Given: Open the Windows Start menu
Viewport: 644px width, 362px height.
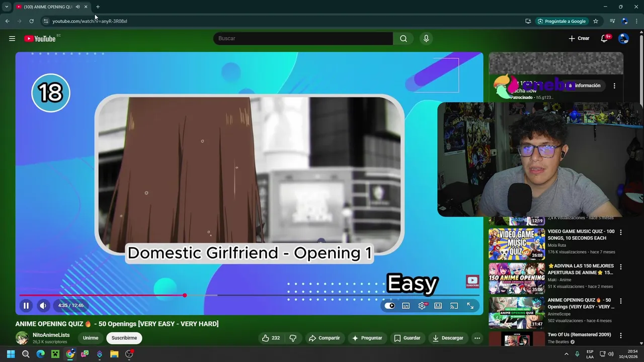Looking at the screenshot, I should coord(11,354).
